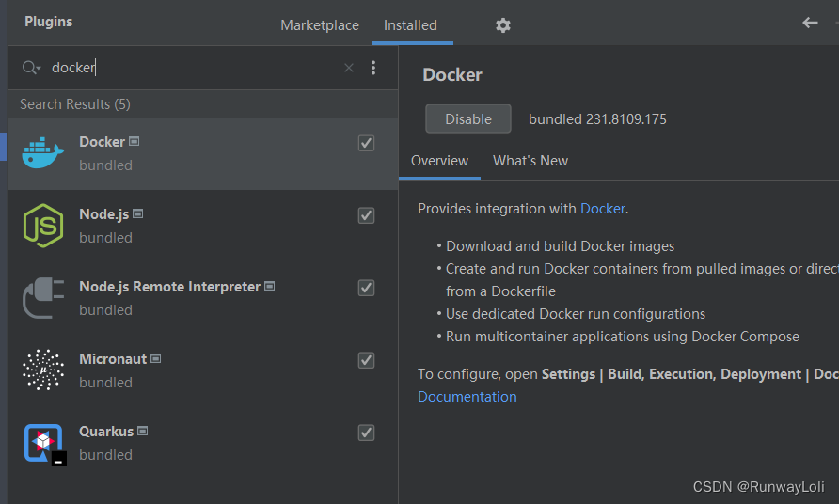Click the Quarkus plugin icon
This screenshot has height=504, width=839.
(x=43, y=443)
